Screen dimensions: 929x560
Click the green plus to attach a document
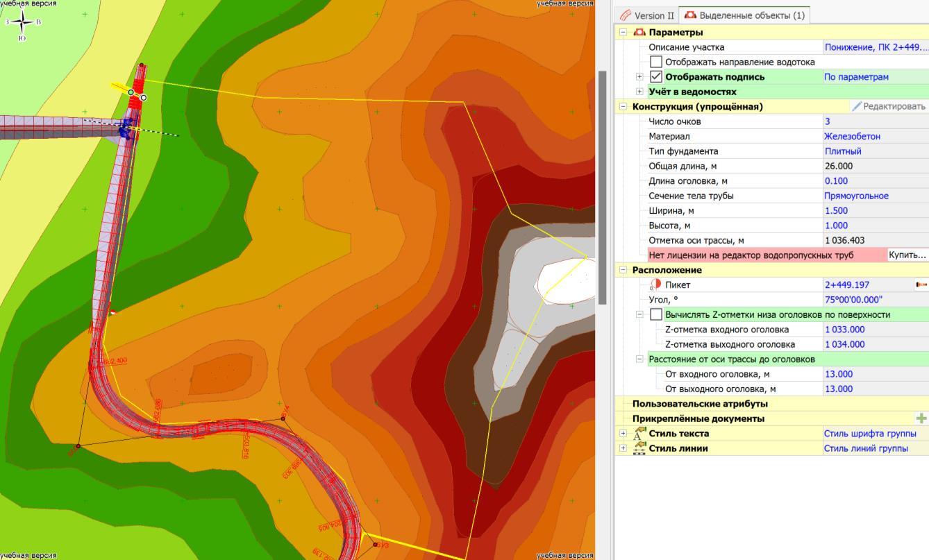(921, 418)
